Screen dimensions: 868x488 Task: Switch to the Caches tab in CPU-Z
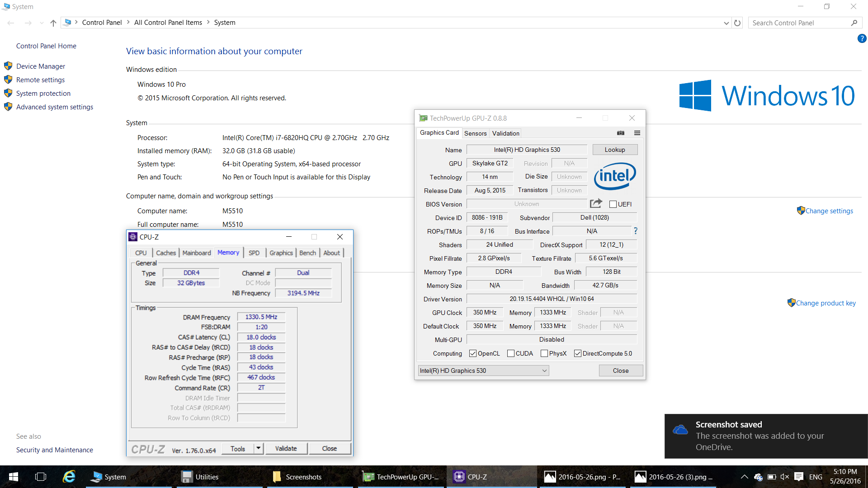[x=166, y=253]
